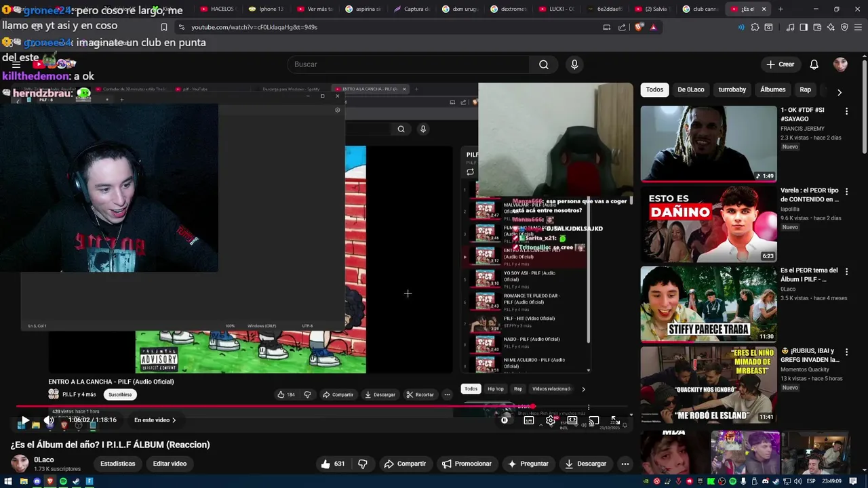
Task: Open the Brave VPN shield icon
Action: (x=844, y=27)
